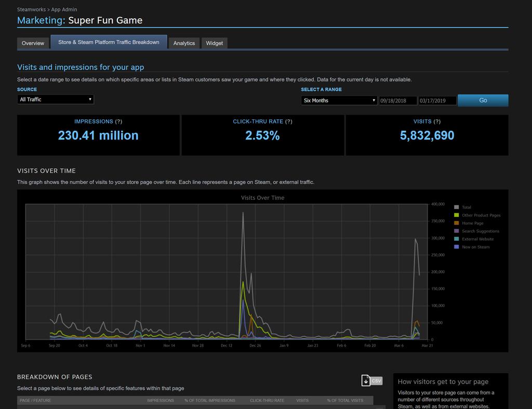Image resolution: width=532 pixels, height=409 pixels.
Task: Click the Sep 20 x-axis label
Action: coord(54,346)
